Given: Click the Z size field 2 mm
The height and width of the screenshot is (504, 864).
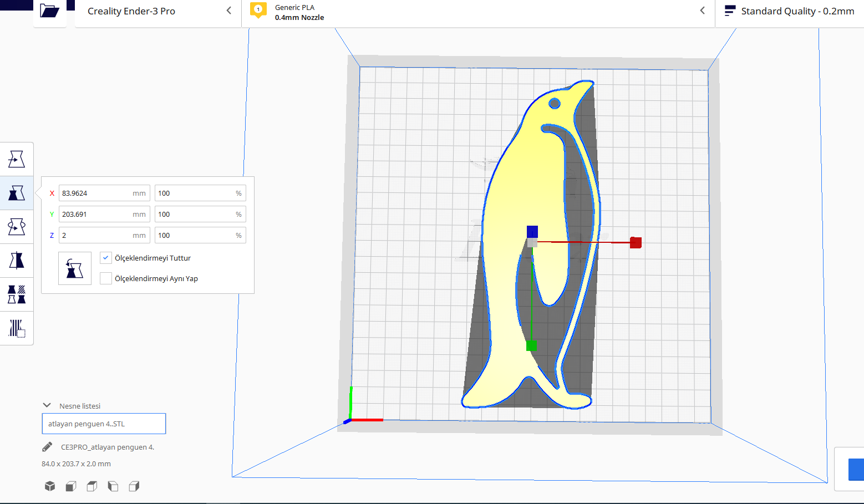Looking at the screenshot, I should pos(104,235).
